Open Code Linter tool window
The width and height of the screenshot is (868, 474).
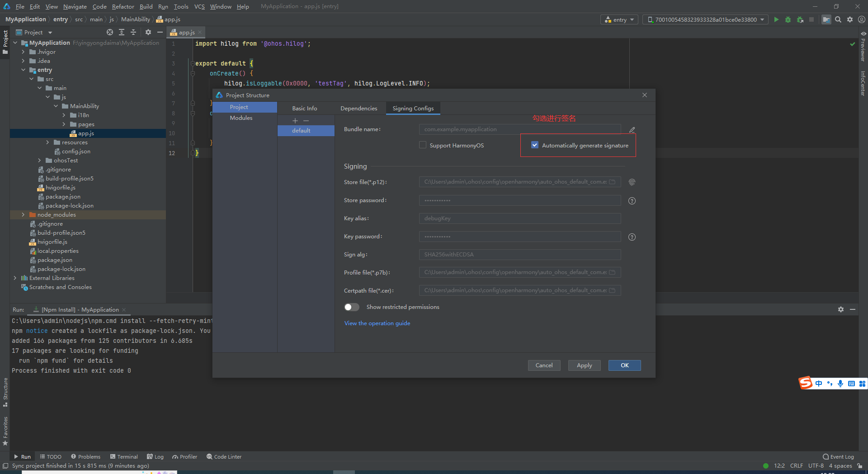(x=224, y=457)
